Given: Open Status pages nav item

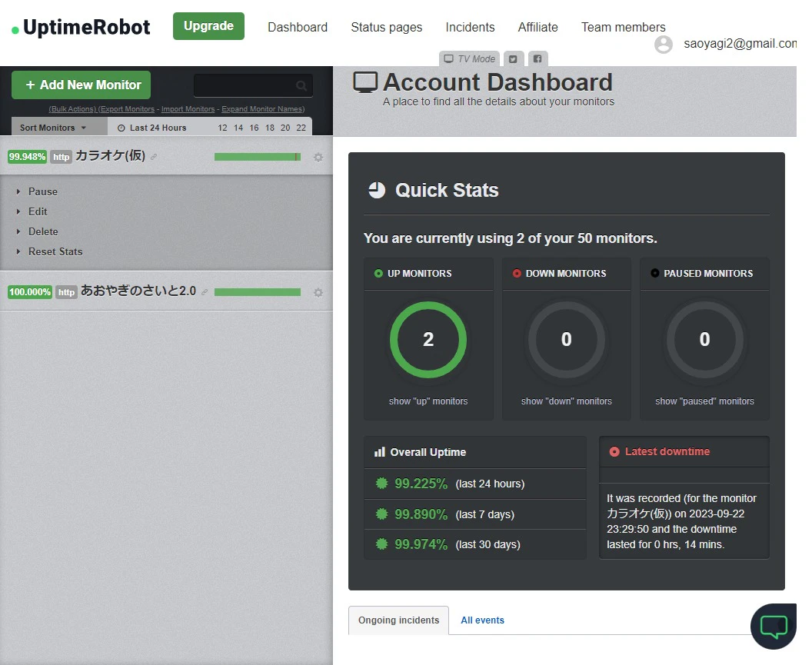Looking at the screenshot, I should coord(386,28).
